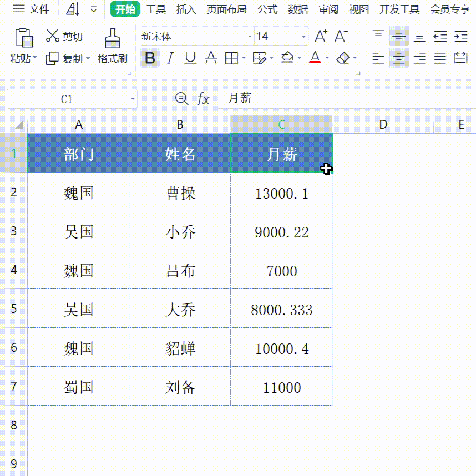Switch to the 数据 tab

[x=298, y=9]
